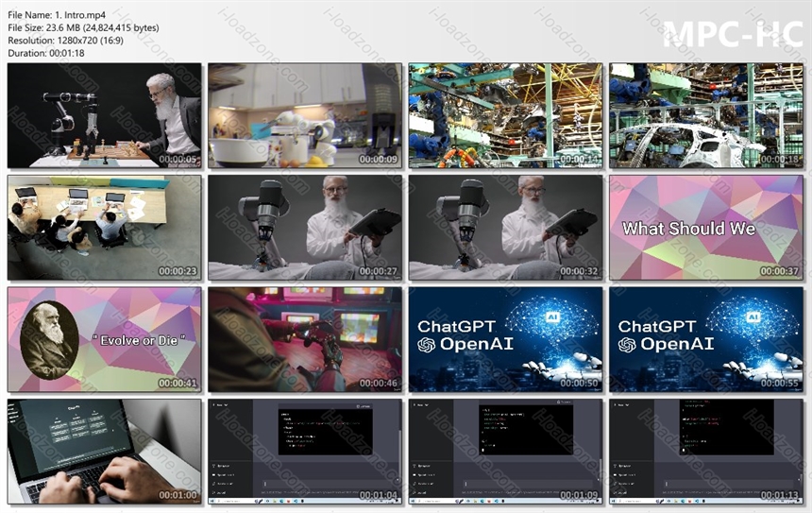Select the ChatGPT OpenAI thumbnail at 00:00:55
Viewport: 812px width, 513px height.
[x=706, y=339]
